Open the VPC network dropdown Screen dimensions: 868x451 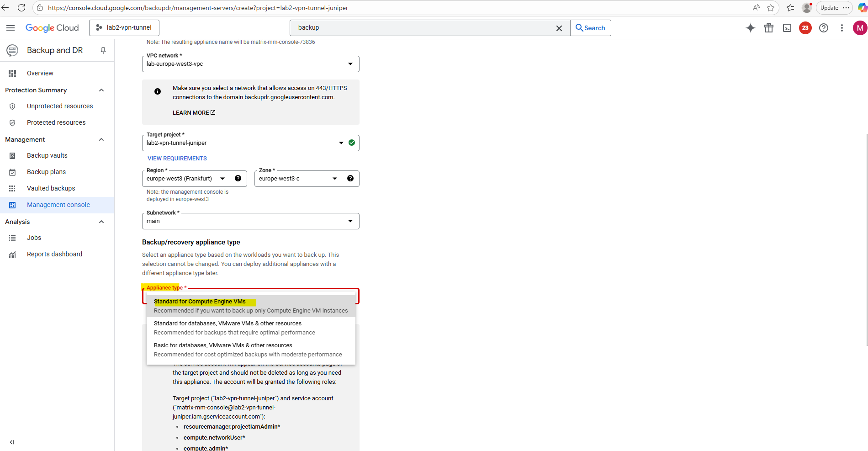pos(251,64)
